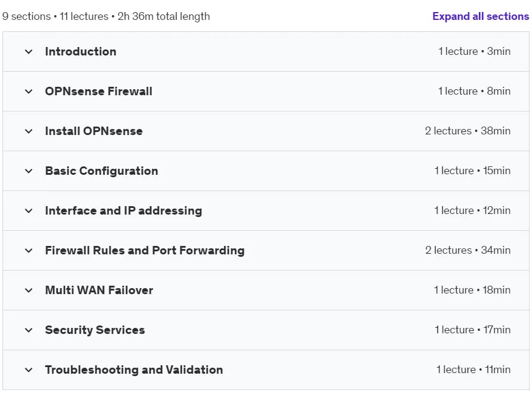532x393 pixels.
Task: Expand the OPNsense Firewall section chevron
Action: [29, 92]
